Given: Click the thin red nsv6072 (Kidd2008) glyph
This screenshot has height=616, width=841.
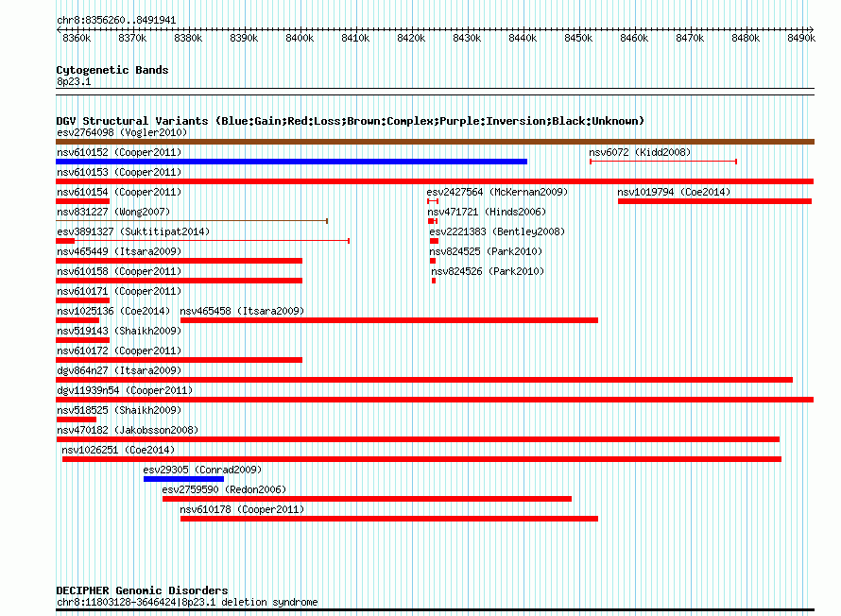Looking at the screenshot, I should [x=663, y=162].
